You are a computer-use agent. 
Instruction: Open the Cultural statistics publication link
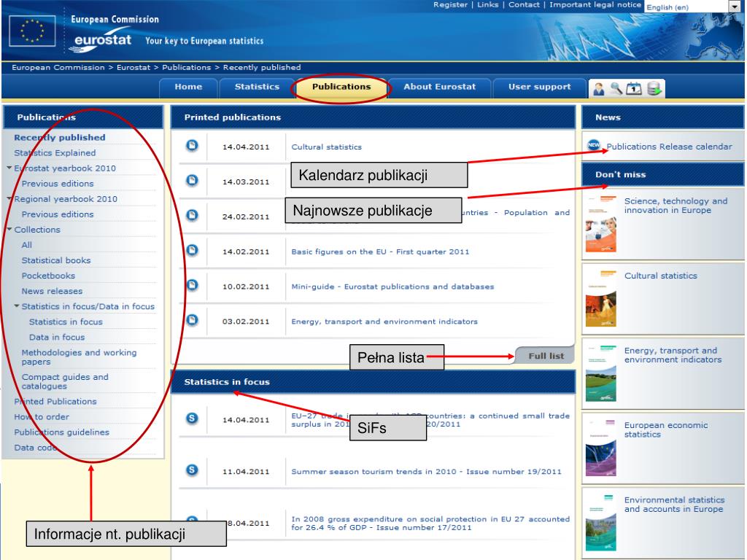[x=326, y=147]
